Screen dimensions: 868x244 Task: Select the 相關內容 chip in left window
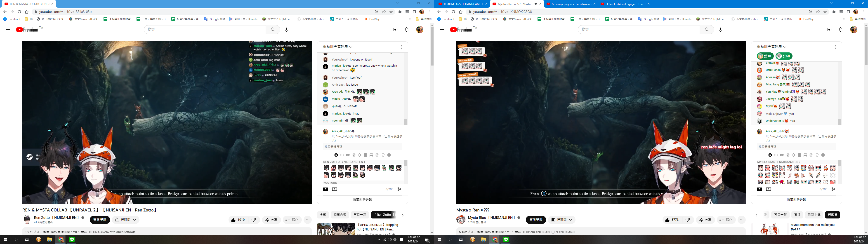pos(340,215)
